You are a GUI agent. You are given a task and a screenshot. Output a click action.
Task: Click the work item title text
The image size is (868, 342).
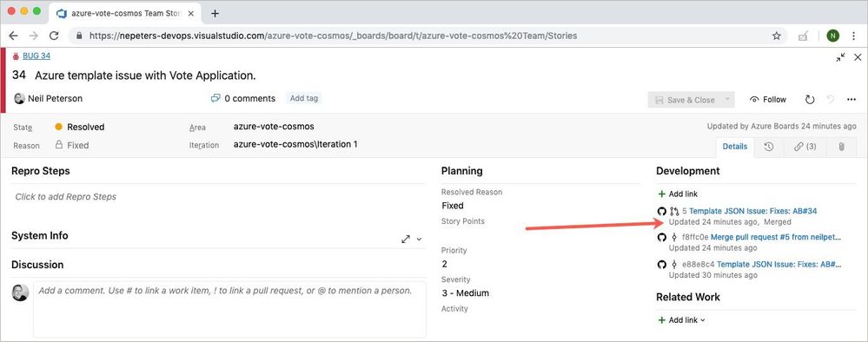(145, 76)
